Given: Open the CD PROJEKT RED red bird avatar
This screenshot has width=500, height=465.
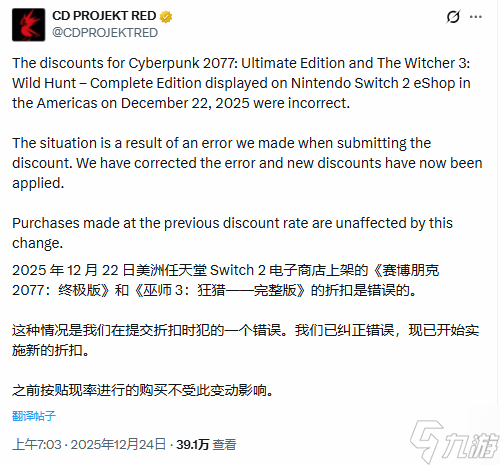Looking at the screenshot, I should (x=28, y=25).
